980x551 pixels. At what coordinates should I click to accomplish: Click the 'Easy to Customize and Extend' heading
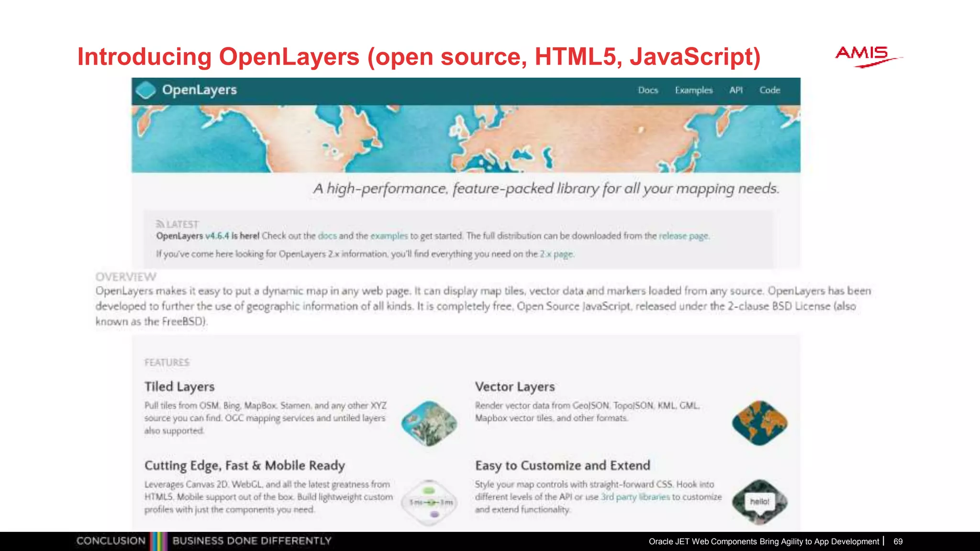[563, 465]
